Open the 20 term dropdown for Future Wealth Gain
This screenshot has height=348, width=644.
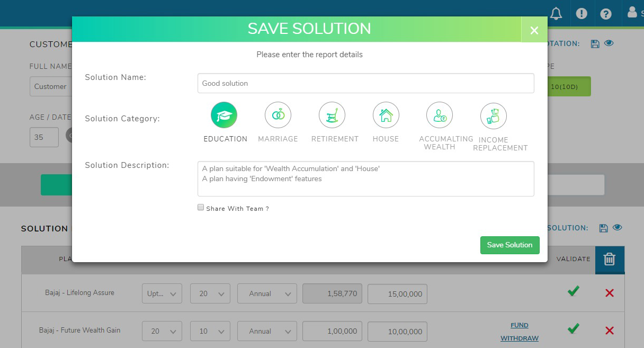tap(162, 331)
